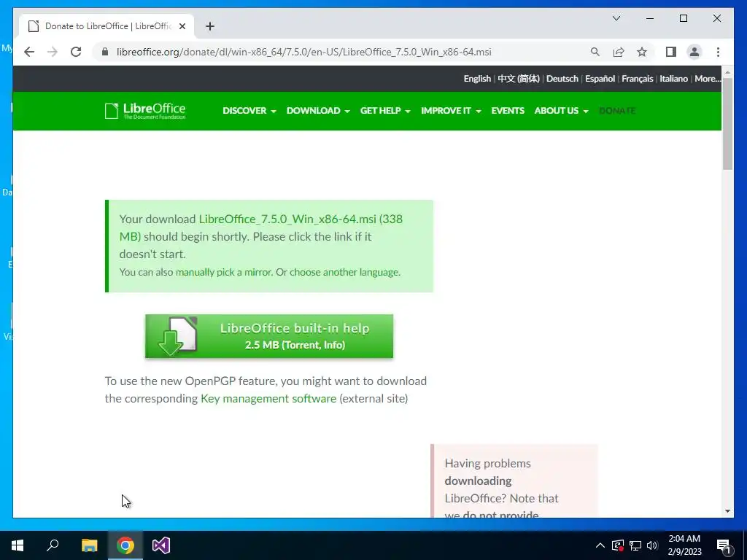
Task: Click the forward navigation arrow
Action: [x=53, y=52]
